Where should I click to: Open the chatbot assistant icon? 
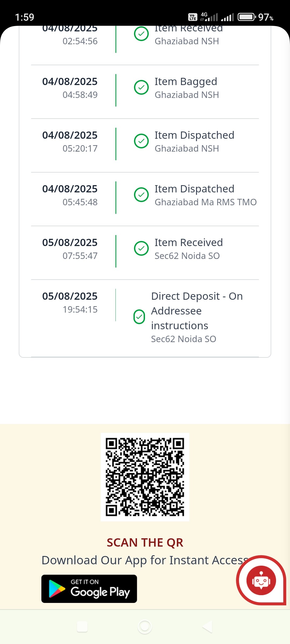pos(261,581)
